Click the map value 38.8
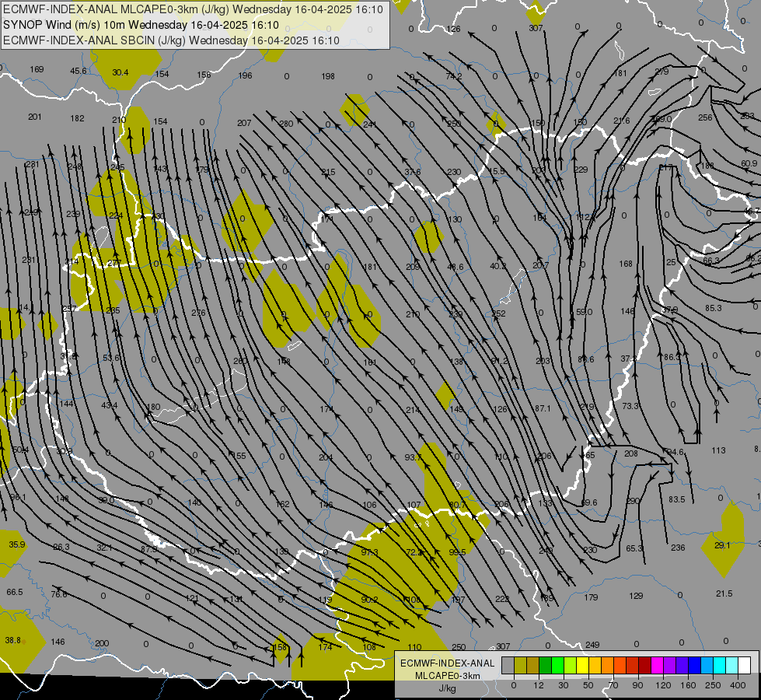This screenshot has width=761, height=700. pos(12,640)
